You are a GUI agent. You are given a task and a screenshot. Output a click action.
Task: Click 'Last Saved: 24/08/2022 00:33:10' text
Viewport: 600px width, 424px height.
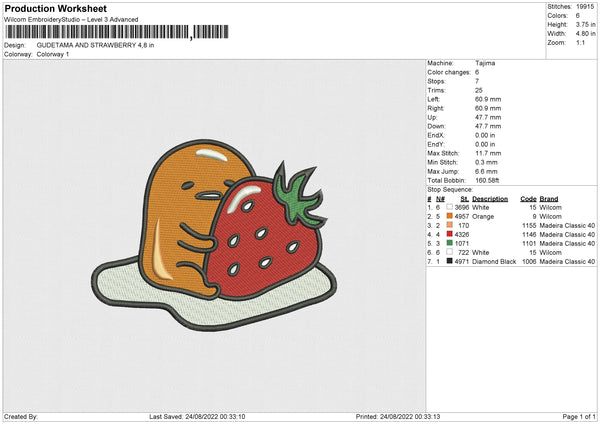coord(197,416)
